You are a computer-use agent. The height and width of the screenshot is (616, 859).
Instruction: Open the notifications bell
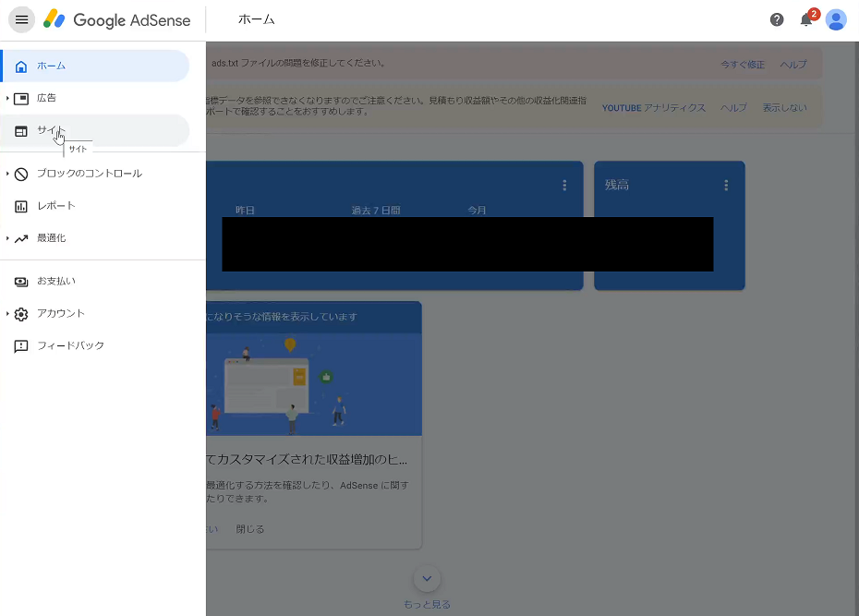point(805,20)
